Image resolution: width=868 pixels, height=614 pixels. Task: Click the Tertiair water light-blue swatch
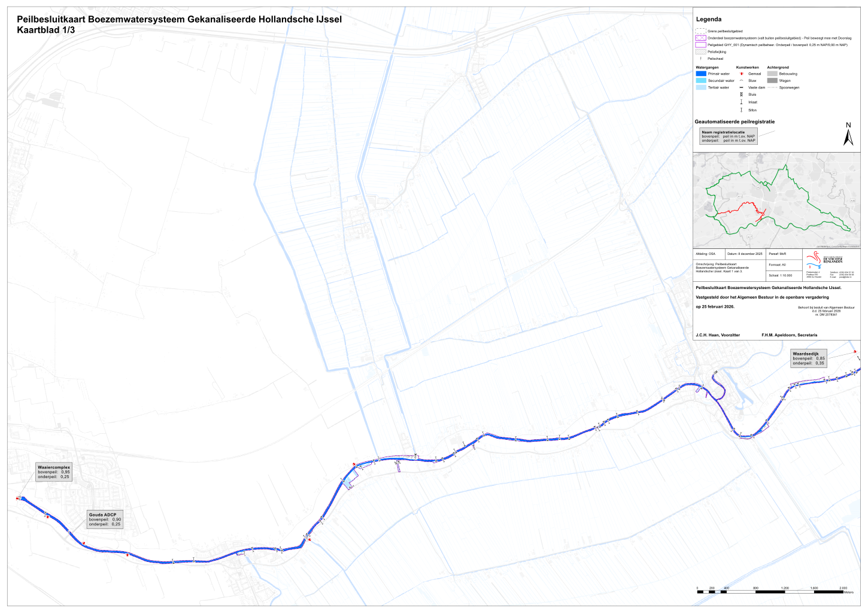click(x=700, y=87)
